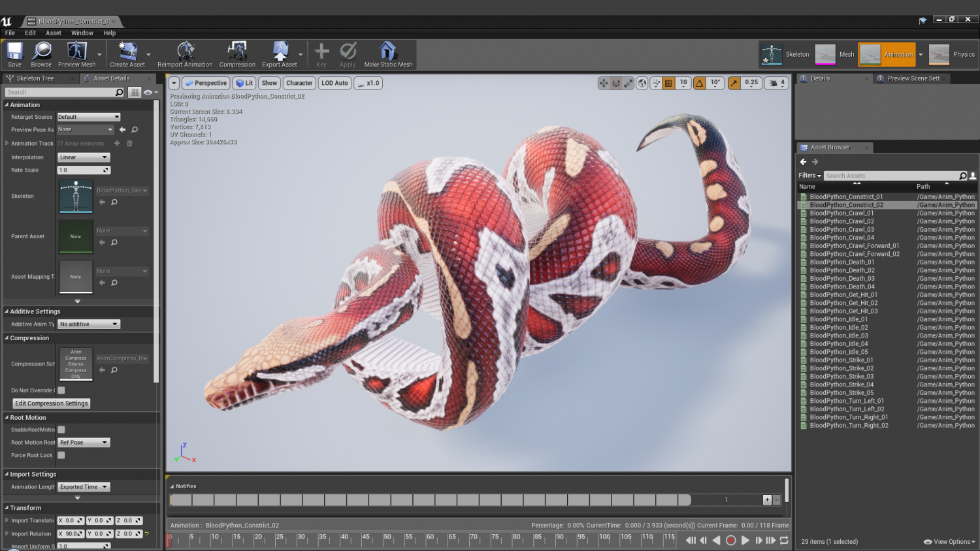Collapse the Root Motion section
980x551 pixels.
pos(7,418)
